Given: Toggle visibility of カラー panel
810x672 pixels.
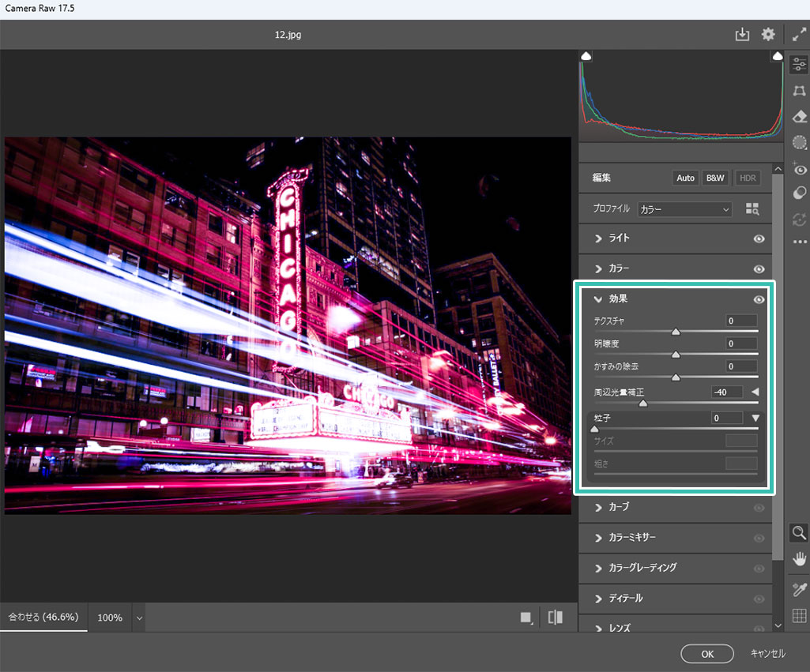Looking at the screenshot, I should [759, 269].
